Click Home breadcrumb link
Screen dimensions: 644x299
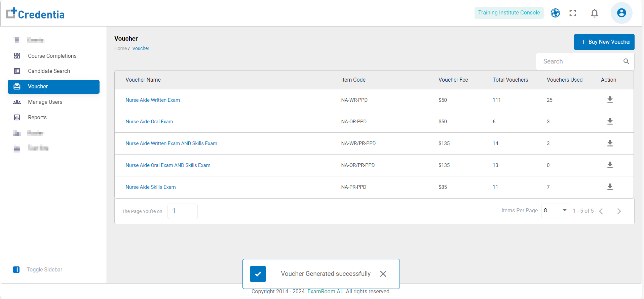120,48
